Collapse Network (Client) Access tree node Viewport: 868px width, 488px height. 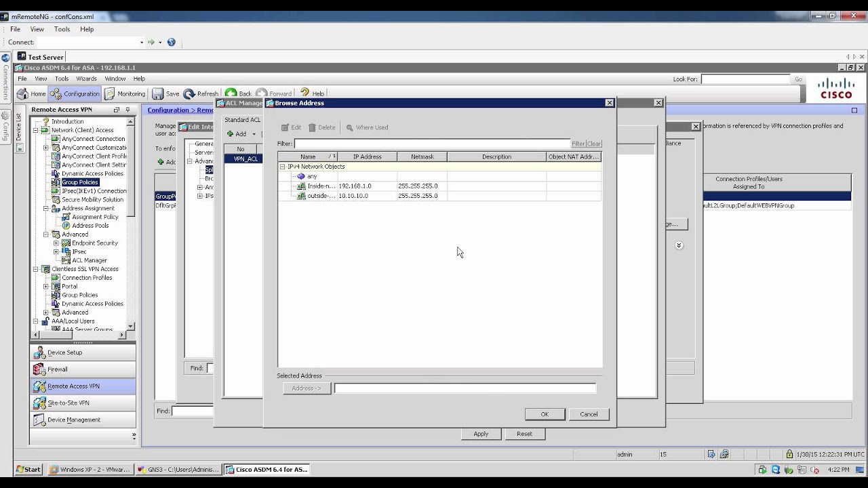[36, 130]
